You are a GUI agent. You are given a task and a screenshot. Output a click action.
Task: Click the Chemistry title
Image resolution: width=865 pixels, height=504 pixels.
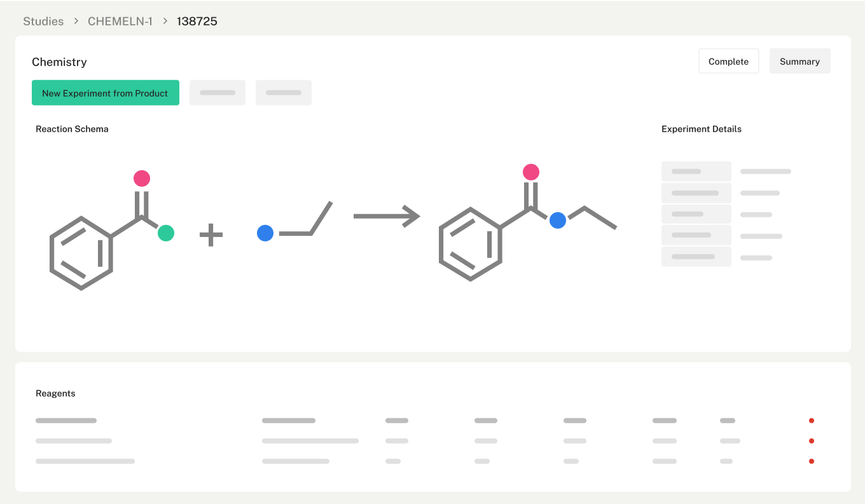coord(59,62)
